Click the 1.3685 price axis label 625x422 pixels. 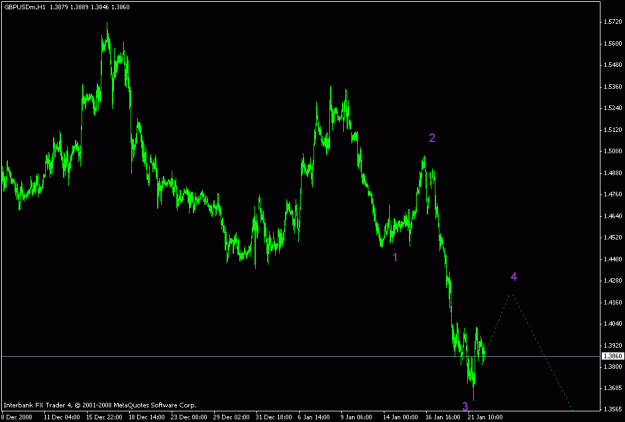coord(614,388)
